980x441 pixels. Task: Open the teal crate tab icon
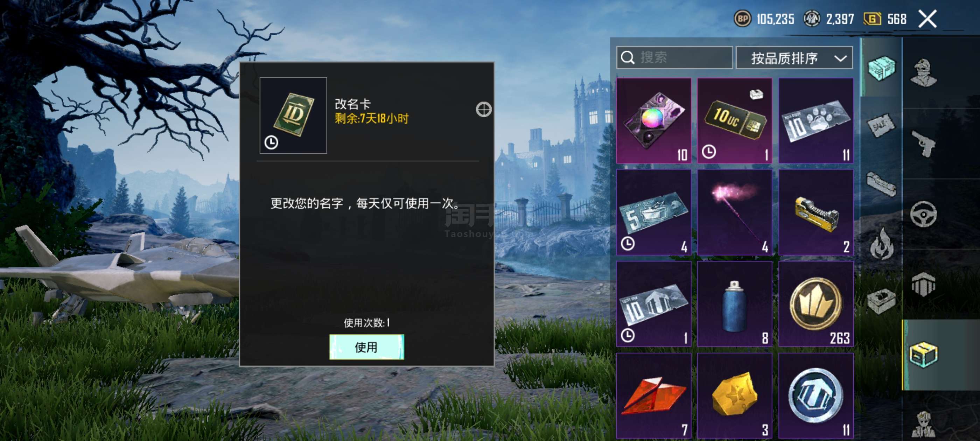coord(881,68)
